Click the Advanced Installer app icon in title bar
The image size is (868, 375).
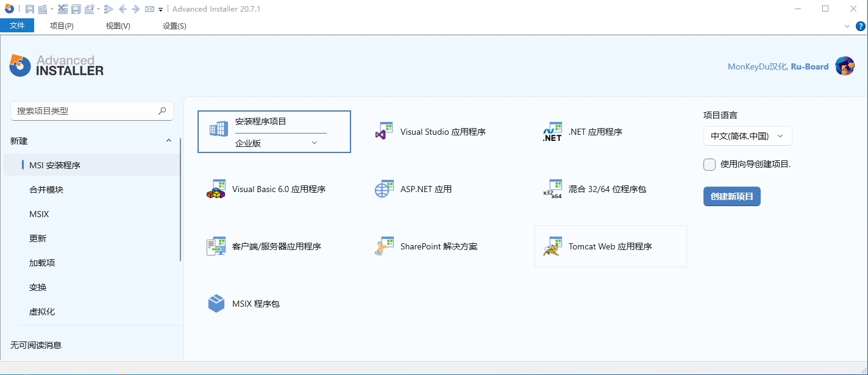click(9, 9)
